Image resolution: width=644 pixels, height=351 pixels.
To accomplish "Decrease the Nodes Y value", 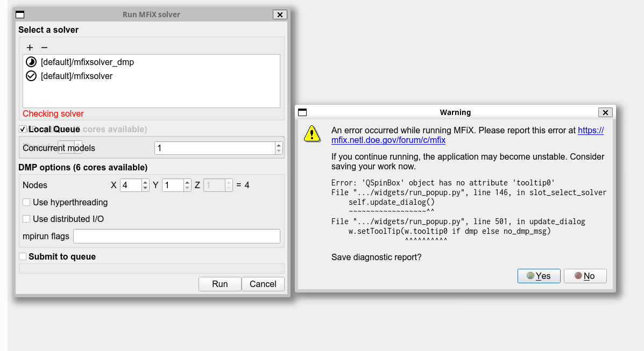I will tap(187, 188).
